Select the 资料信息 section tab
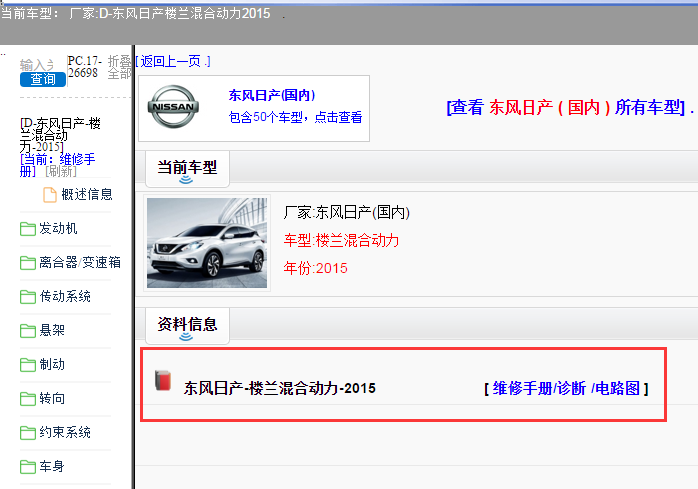Viewport: 698px width, 489px height. point(187,326)
